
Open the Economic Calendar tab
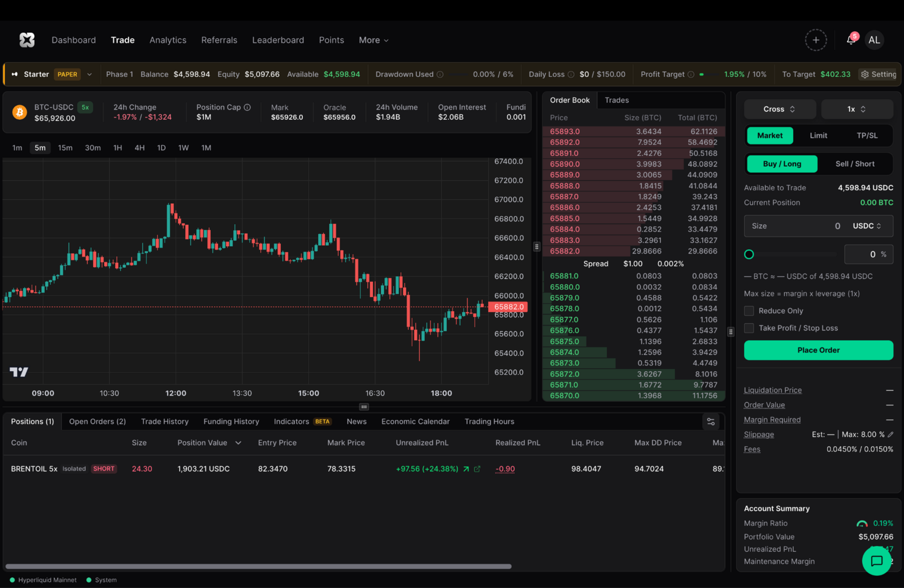tap(415, 421)
